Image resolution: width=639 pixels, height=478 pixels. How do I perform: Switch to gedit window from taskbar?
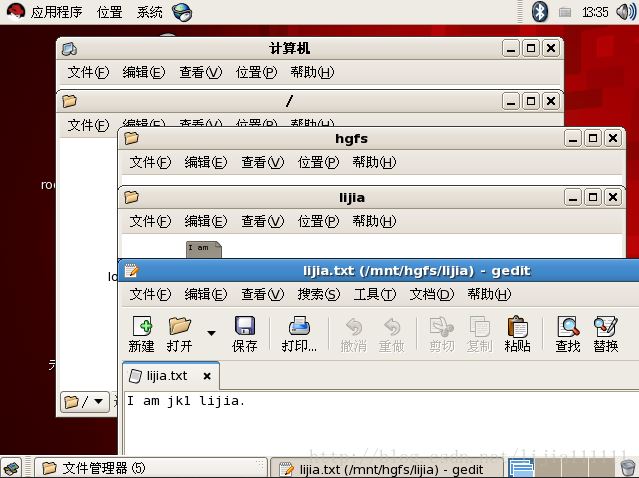[388, 468]
